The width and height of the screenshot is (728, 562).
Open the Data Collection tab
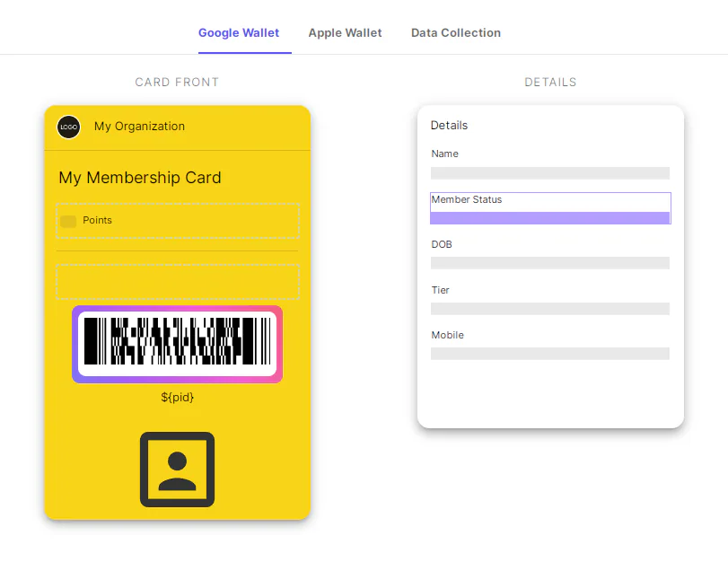pyautogui.click(x=456, y=33)
